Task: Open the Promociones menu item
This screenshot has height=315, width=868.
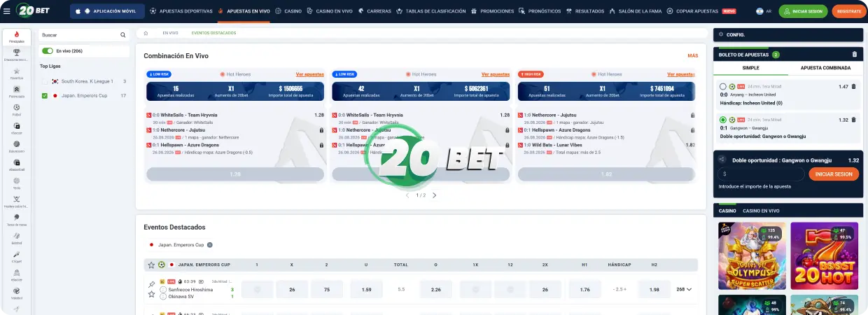Action: coord(492,11)
